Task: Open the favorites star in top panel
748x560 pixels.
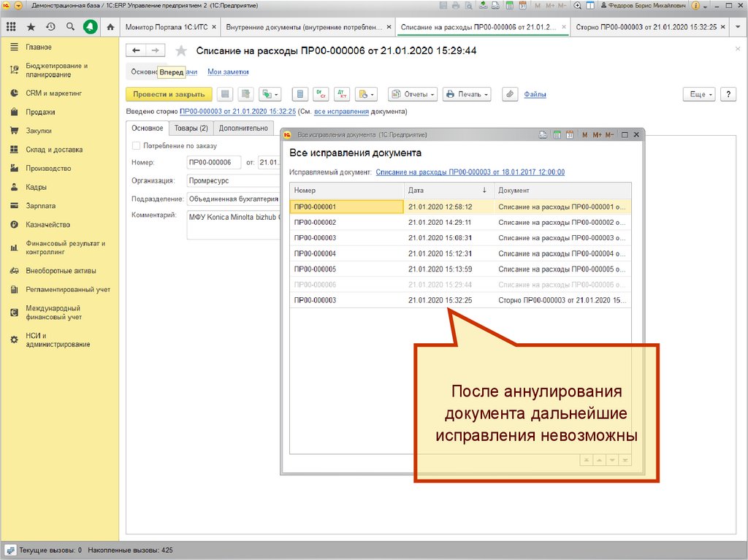Action: 31,27
